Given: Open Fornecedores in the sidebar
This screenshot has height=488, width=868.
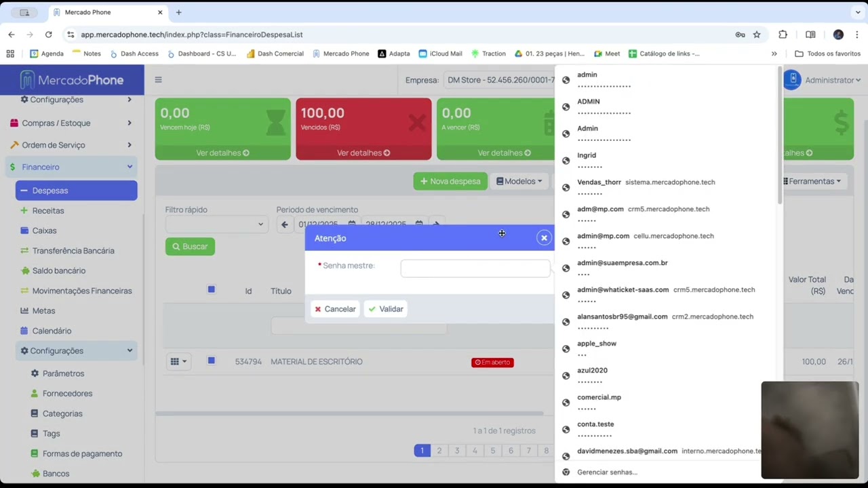Looking at the screenshot, I should (67, 394).
